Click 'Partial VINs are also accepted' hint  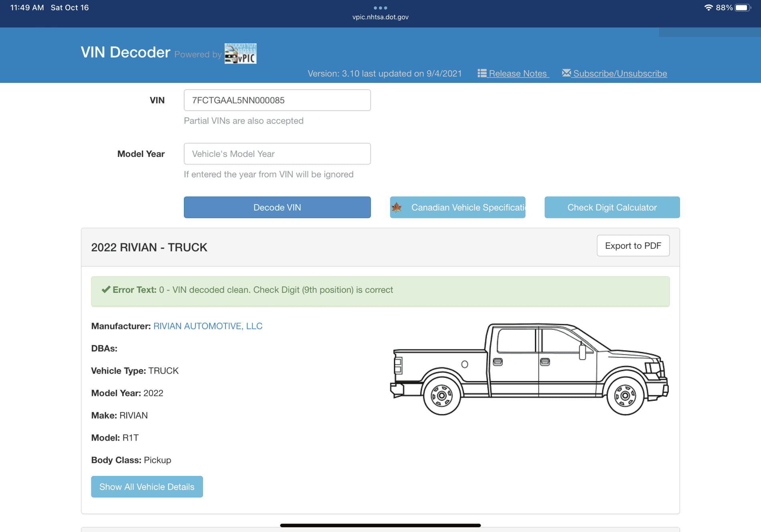click(244, 121)
